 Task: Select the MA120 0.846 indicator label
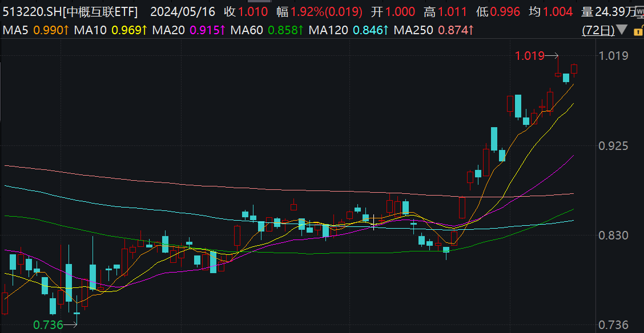point(349,30)
